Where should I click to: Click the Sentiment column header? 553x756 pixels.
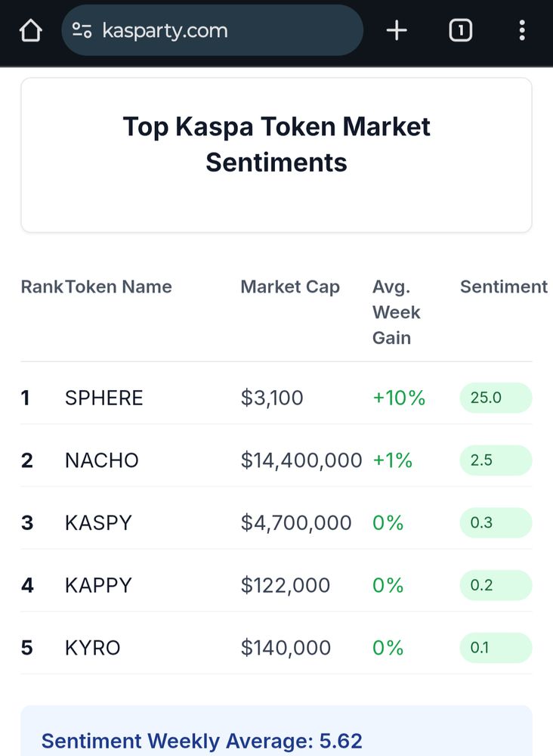click(x=503, y=287)
